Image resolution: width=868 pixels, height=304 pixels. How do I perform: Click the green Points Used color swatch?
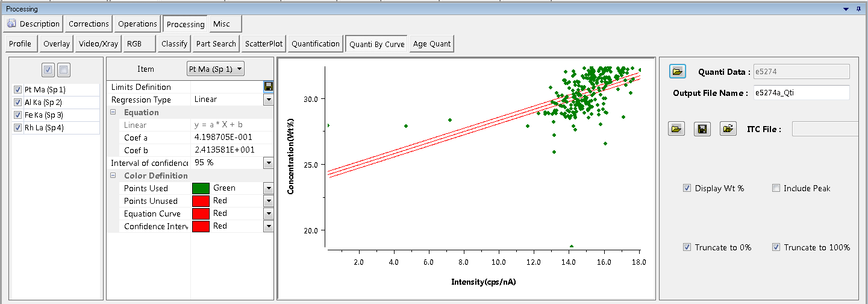(x=201, y=188)
